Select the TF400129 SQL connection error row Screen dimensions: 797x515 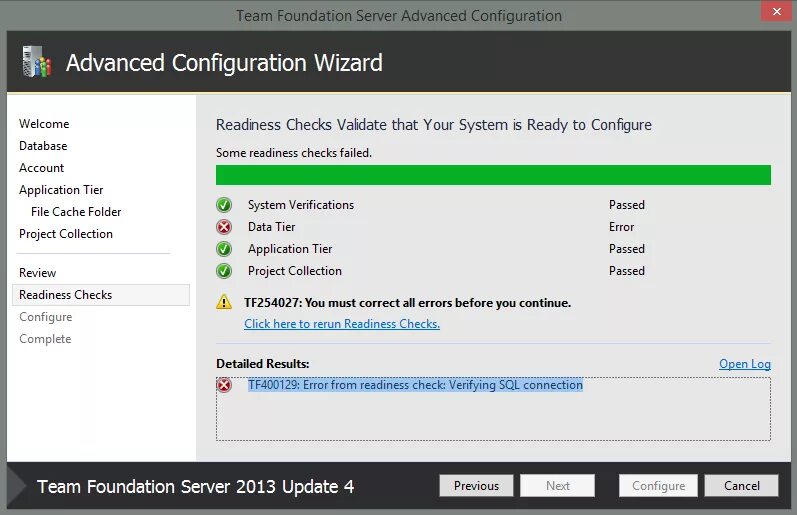click(x=415, y=385)
